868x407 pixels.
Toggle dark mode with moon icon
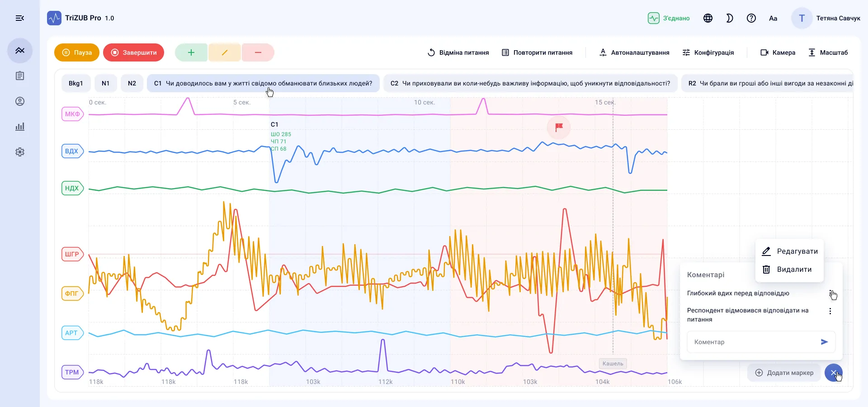pos(730,18)
